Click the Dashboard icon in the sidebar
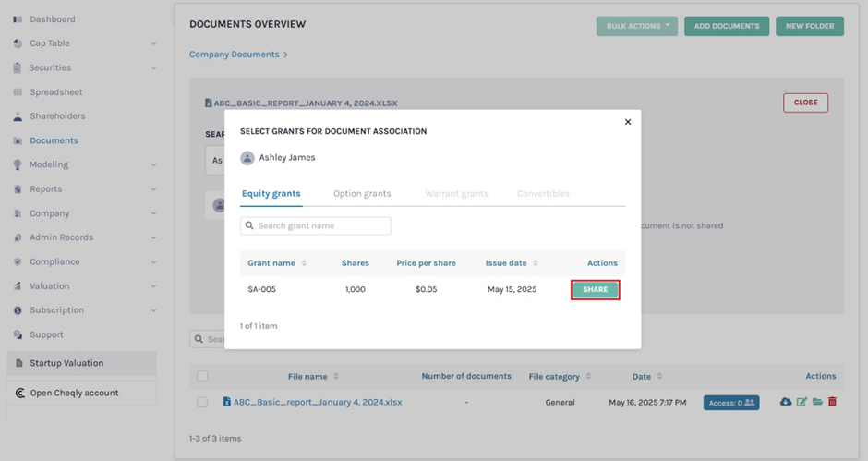This screenshot has width=868, height=461. [18, 19]
